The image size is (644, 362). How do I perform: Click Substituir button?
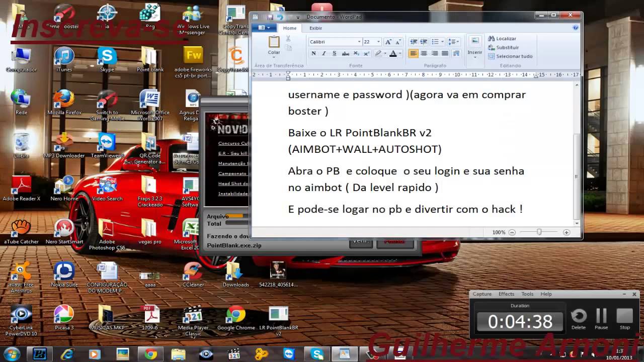click(504, 47)
